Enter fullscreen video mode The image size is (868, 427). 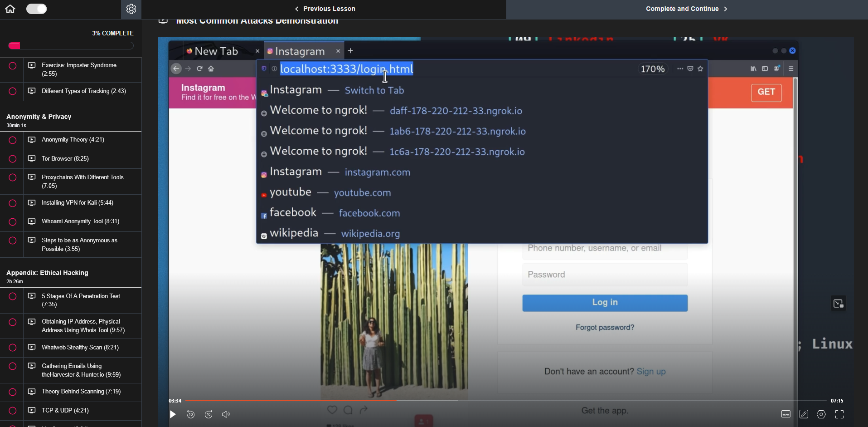click(x=839, y=414)
